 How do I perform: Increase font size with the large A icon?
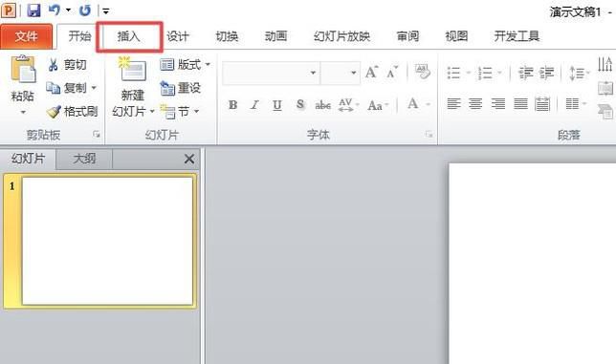point(371,73)
